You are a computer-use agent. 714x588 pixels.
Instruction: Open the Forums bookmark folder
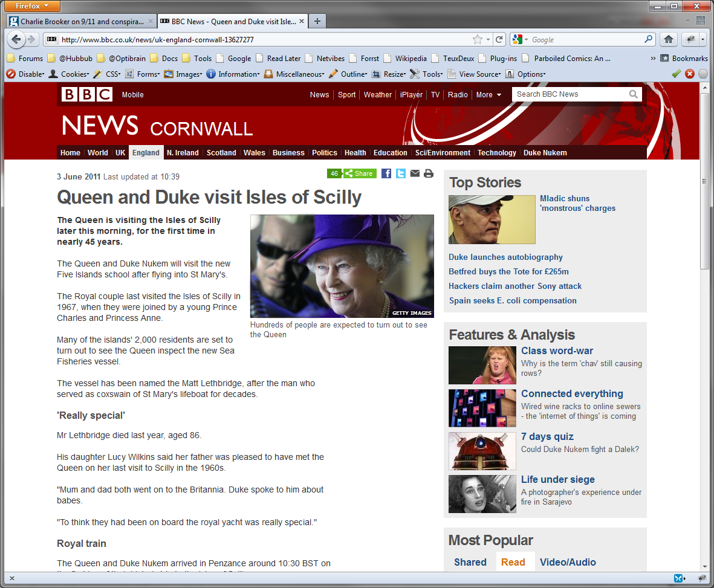25,58
